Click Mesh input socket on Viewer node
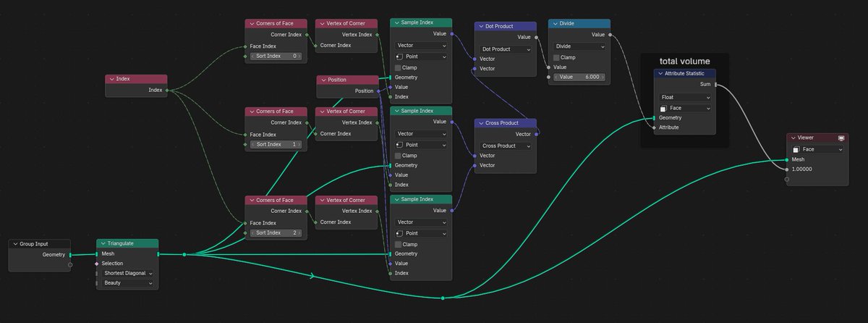 click(786, 159)
